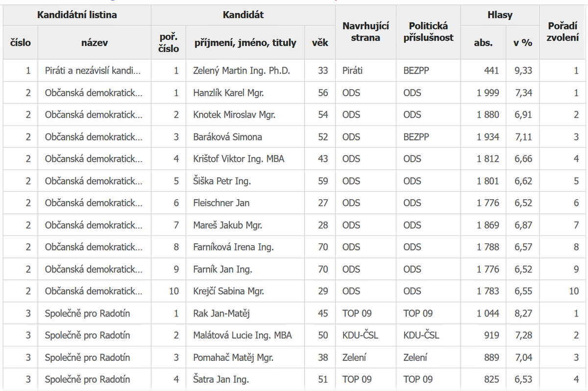Click the 8,27 vote percentage cell
This screenshot has width=588, height=391.
pos(523,313)
